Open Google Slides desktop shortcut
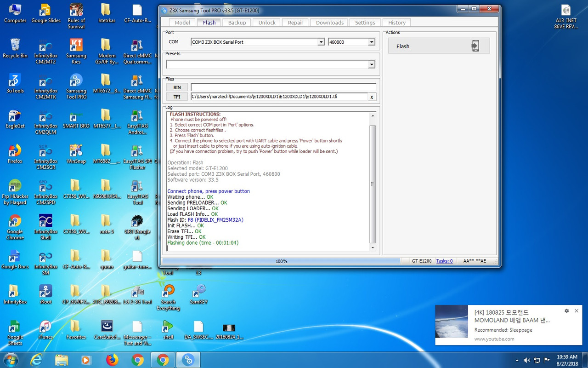 tap(45, 13)
